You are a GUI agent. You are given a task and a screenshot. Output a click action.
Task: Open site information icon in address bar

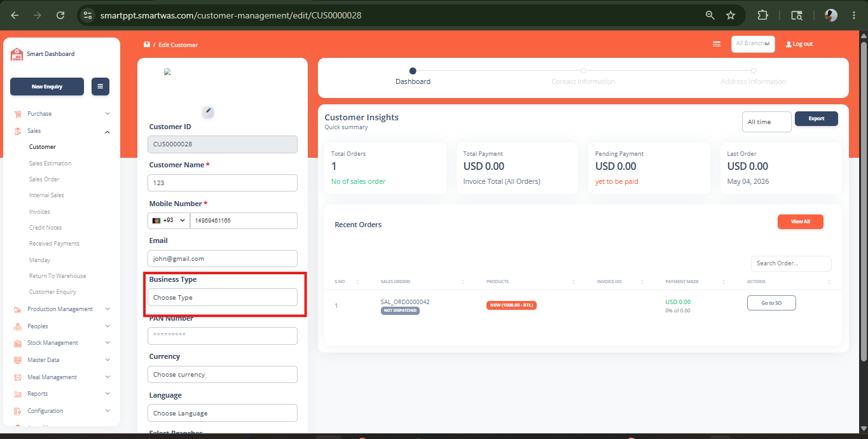coord(88,15)
